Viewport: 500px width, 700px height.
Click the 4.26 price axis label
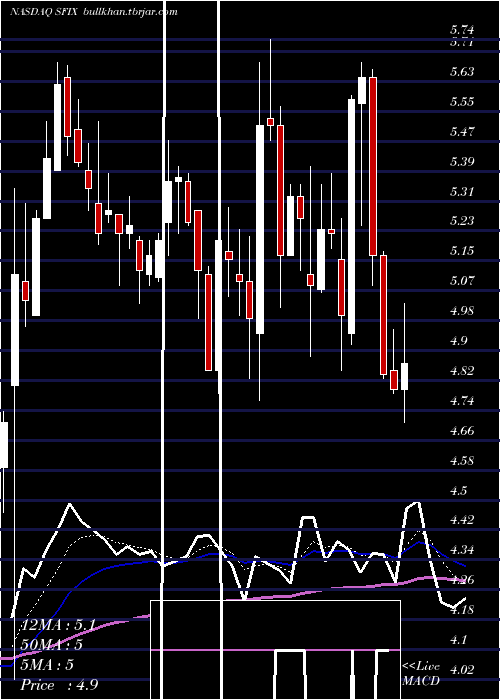(x=462, y=580)
